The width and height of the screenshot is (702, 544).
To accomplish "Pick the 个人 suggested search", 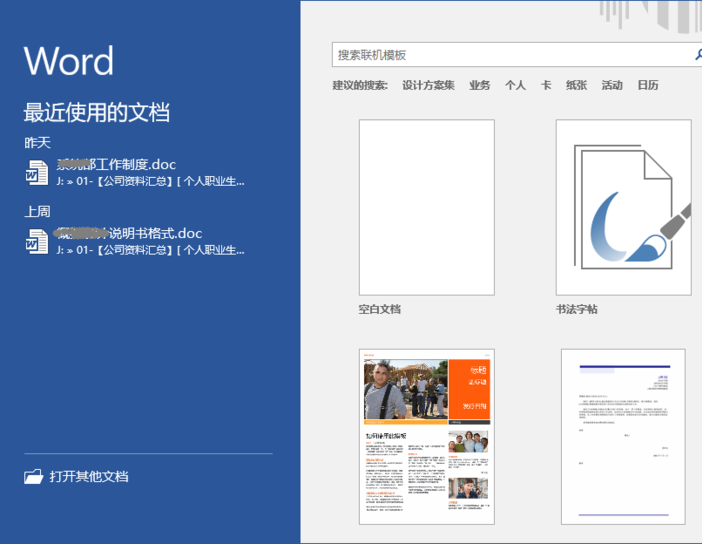I will pyautogui.click(x=515, y=86).
